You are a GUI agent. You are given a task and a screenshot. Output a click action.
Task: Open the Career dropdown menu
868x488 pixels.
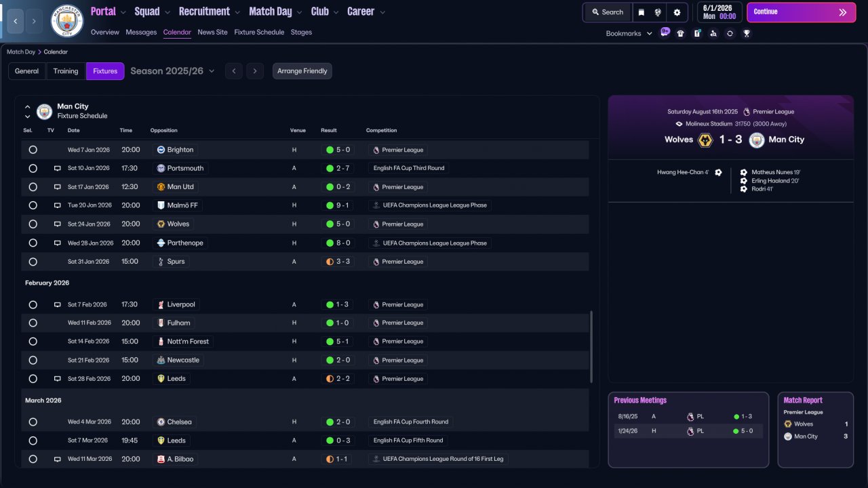tap(366, 12)
